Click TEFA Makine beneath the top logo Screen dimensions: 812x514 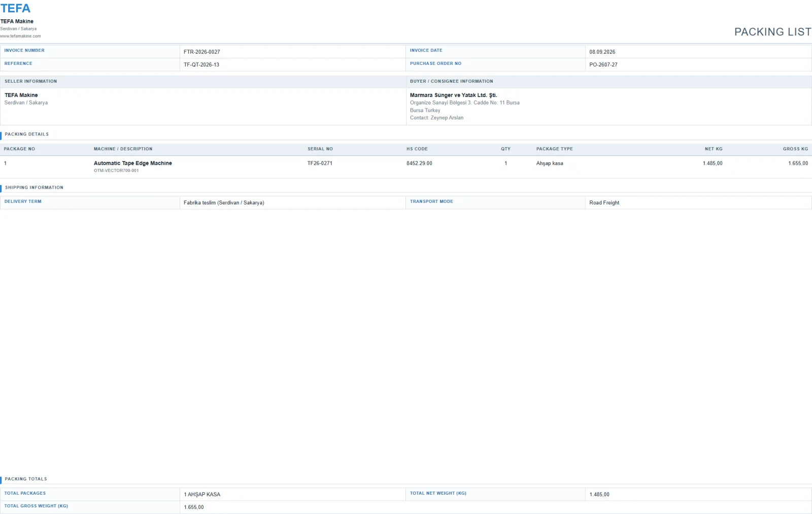[17, 21]
